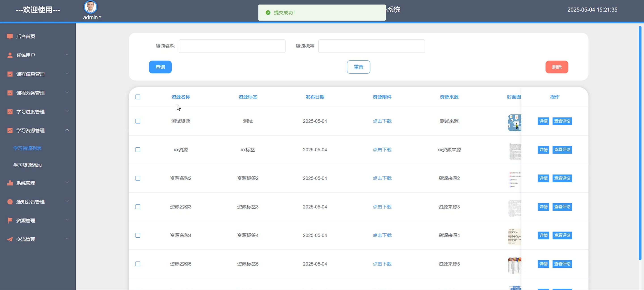The image size is (644, 290).
Task: Click the 课程分类管理 chart icon
Action: tap(10, 93)
